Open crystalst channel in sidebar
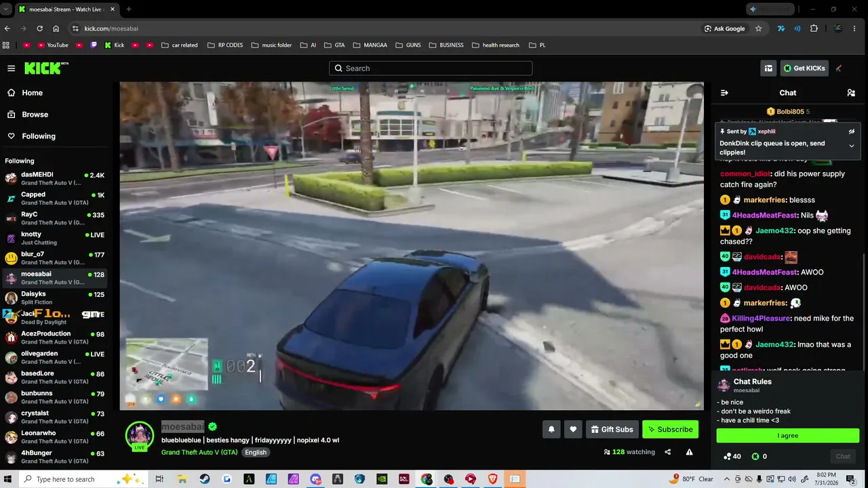The width and height of the screenshot is (868, 488). coord(54,416)
